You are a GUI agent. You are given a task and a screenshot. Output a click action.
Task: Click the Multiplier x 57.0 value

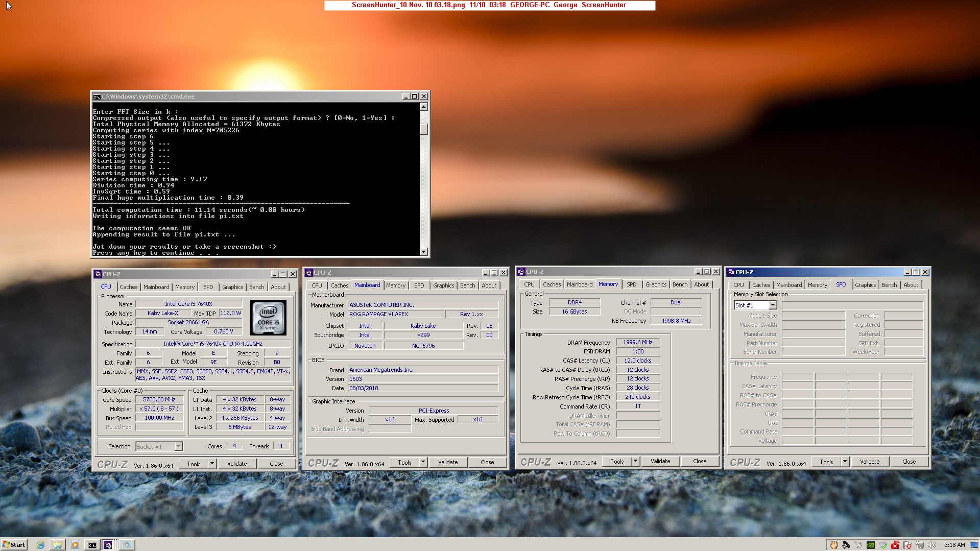(159, 409)
